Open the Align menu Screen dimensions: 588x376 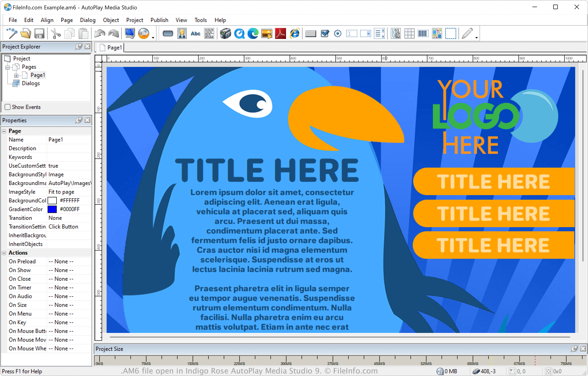pyautogui.click(x=47, y=20)
